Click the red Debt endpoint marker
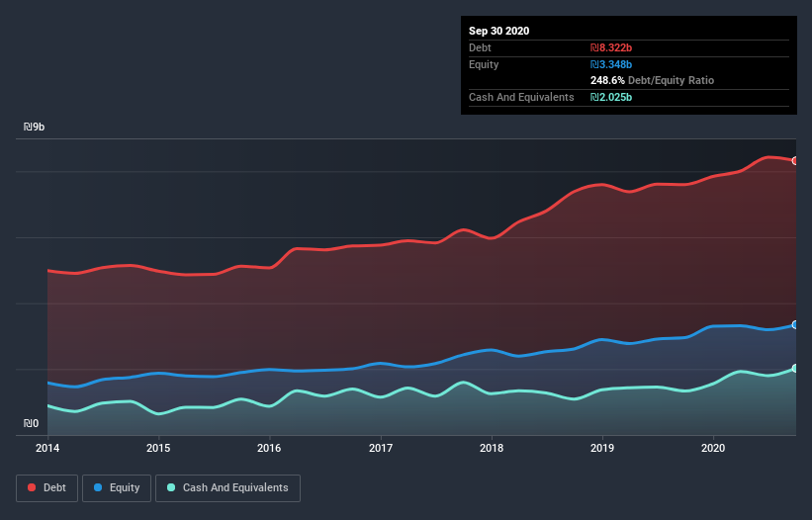 795,161
